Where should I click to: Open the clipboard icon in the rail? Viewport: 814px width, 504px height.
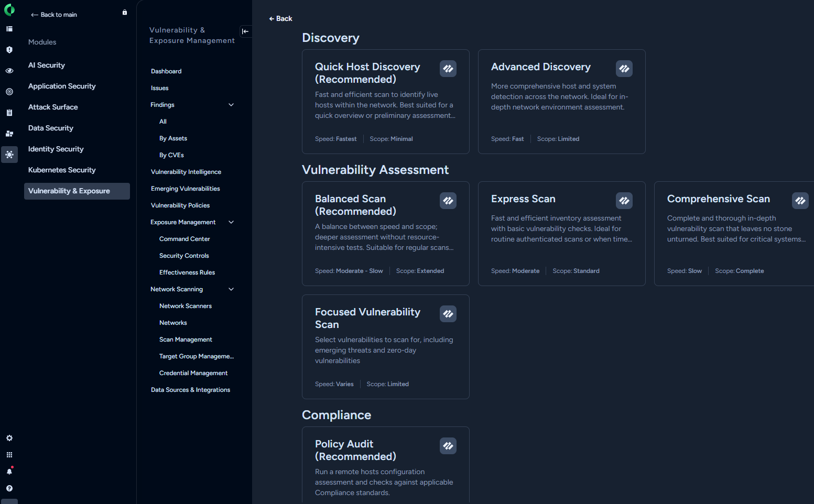point(9,113)
